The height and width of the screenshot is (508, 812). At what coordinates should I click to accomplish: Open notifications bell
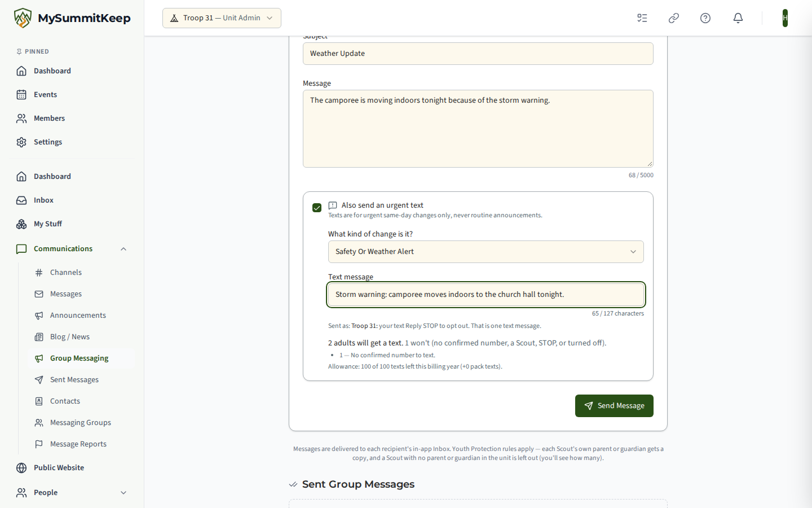[x=738, y=18]
